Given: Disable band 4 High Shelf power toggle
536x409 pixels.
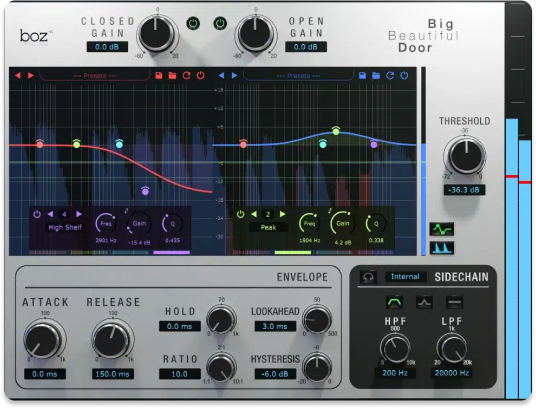Looking at the screenshot, I should click(x=37, y=214).
